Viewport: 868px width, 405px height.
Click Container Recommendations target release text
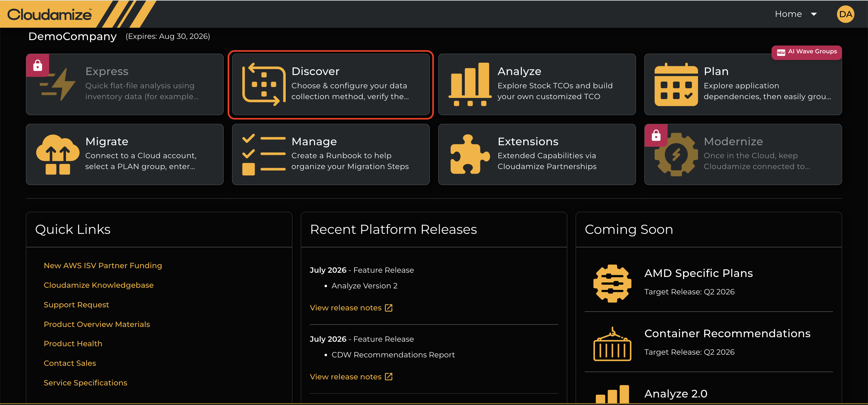(x=689, y=352)
